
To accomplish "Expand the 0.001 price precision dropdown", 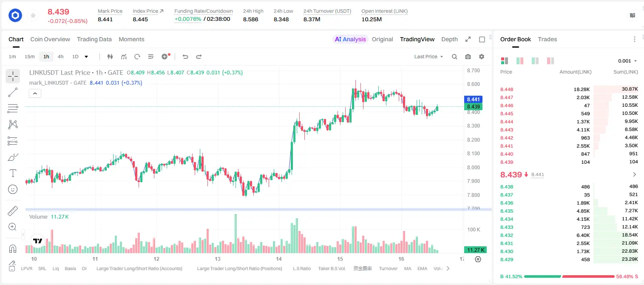I will click(x=627, y=61).
